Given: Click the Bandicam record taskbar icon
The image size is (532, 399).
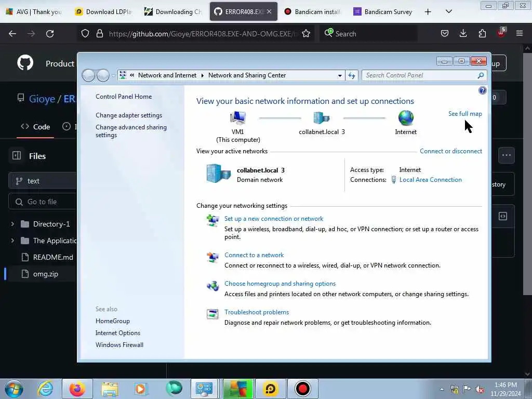Looking at the screenshot, I should pyautogui.click(x=303, y=389).
